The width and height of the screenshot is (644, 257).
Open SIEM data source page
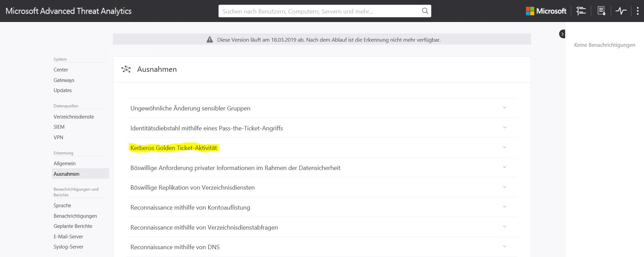coord(59,127)
